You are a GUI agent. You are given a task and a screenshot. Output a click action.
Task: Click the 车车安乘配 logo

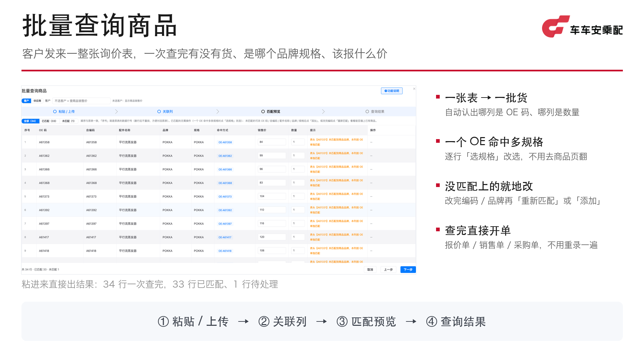[582, 26]
